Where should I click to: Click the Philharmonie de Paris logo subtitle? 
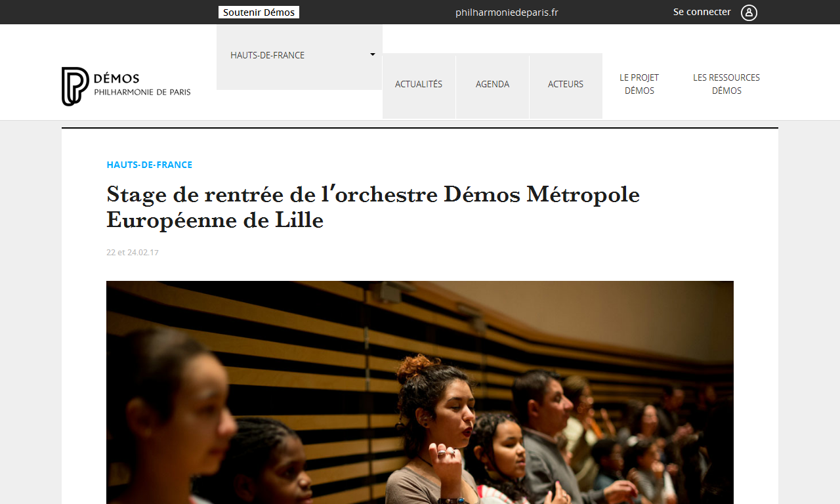point(142,93)
